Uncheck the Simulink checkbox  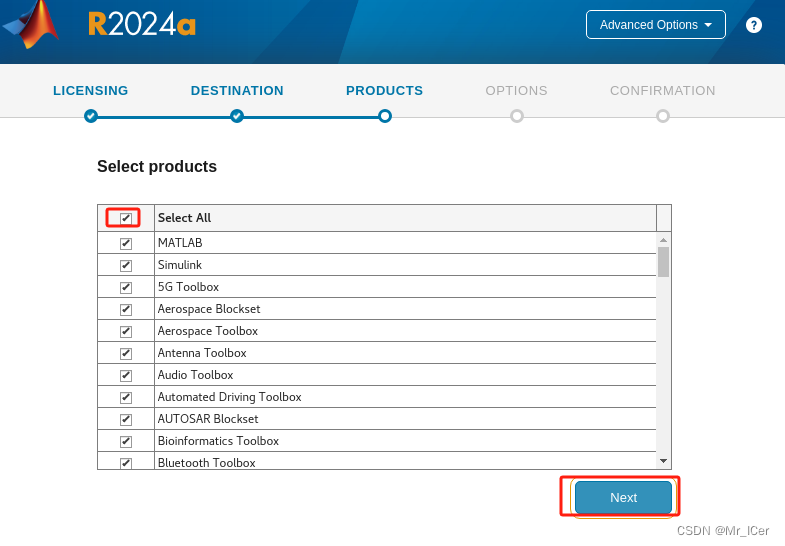(126, 266)
